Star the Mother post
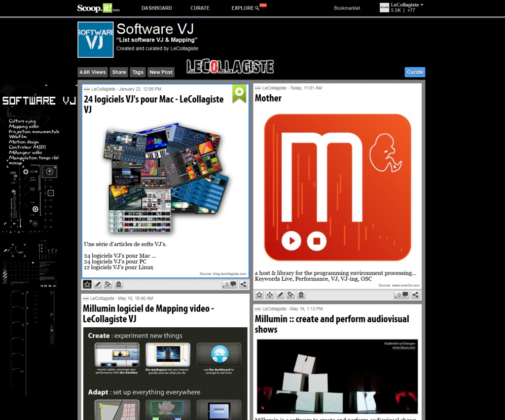The height and width of the screenshot is (420, 505). pos(259,295)
